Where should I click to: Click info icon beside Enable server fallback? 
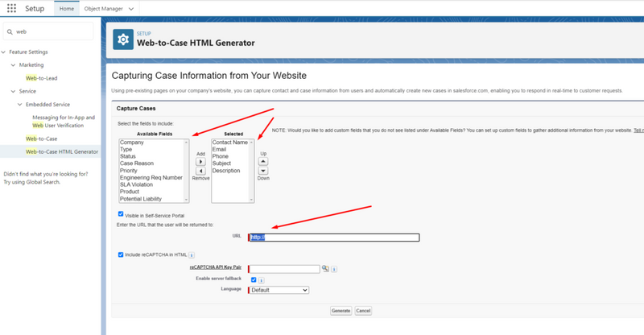click(261, 280)
